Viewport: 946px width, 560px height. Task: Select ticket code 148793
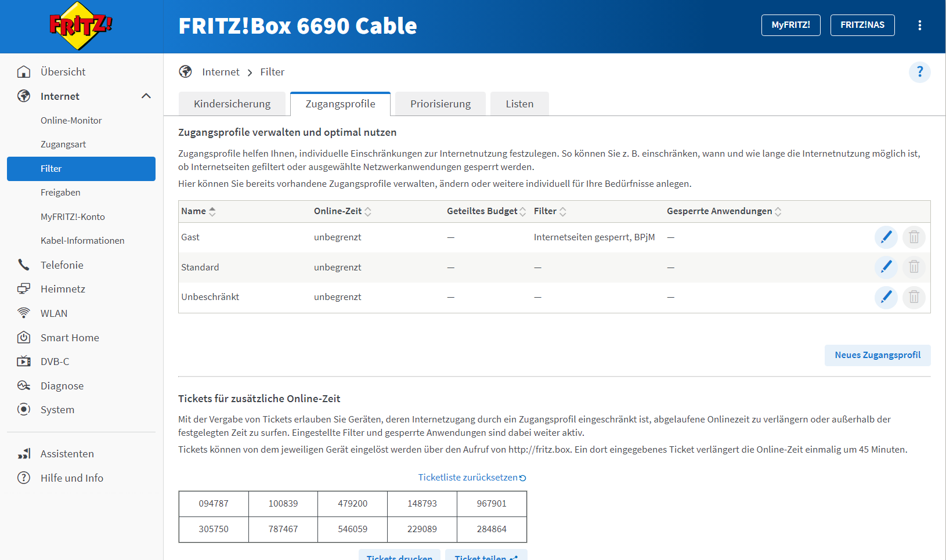pos(422,504)
